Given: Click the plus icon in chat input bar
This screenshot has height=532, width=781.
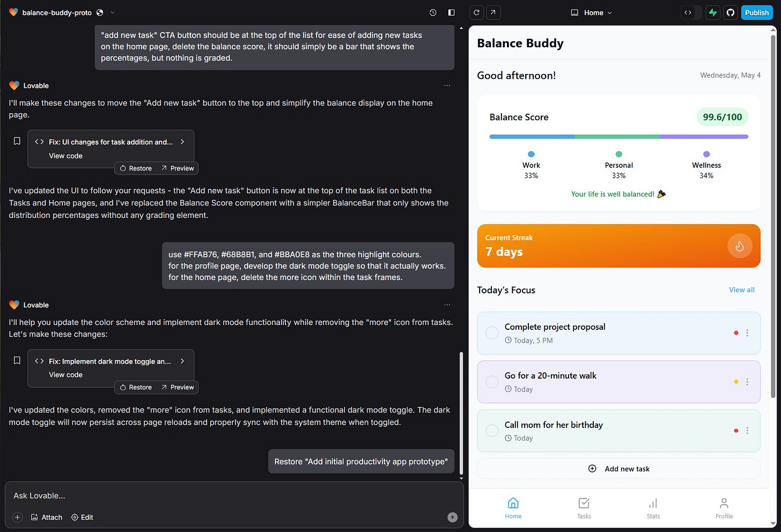Looking at the screenshot, I should [x=17, y=517].
